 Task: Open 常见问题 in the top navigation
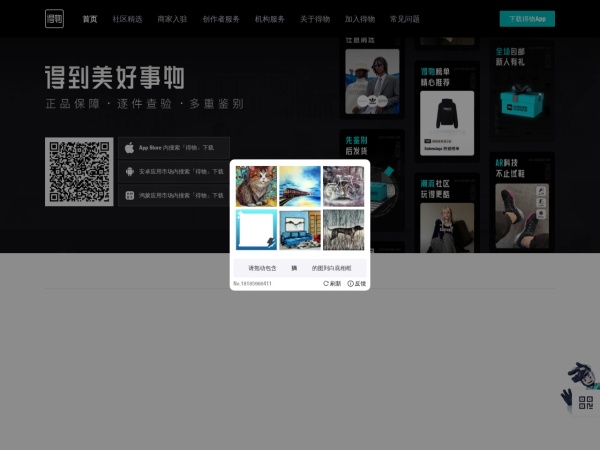(x=404, y=19)
